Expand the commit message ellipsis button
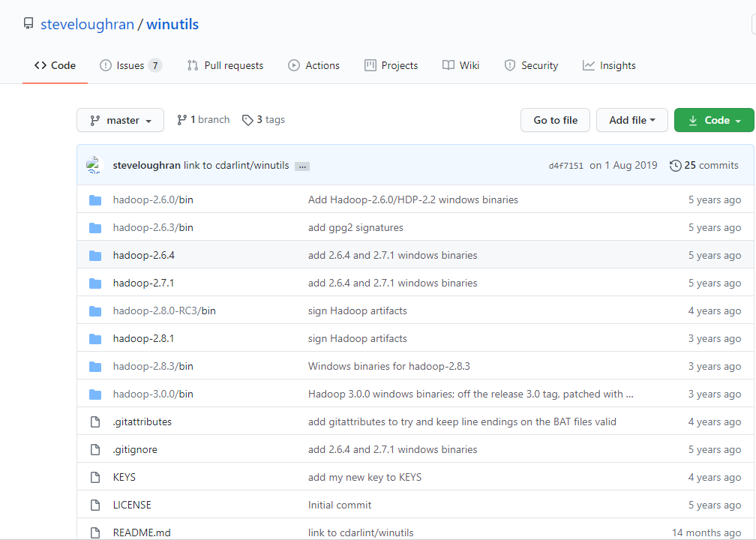756x540 pixels. 302,166
